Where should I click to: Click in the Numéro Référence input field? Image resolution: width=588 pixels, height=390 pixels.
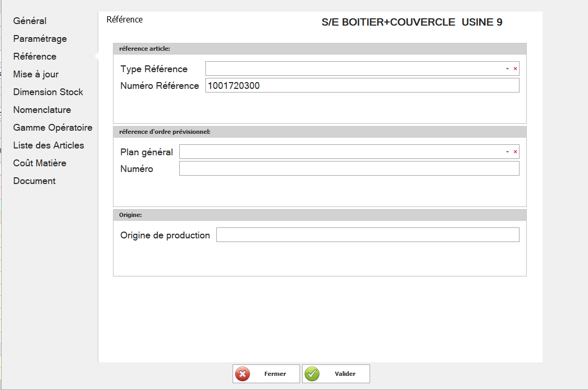coord(362,86)
